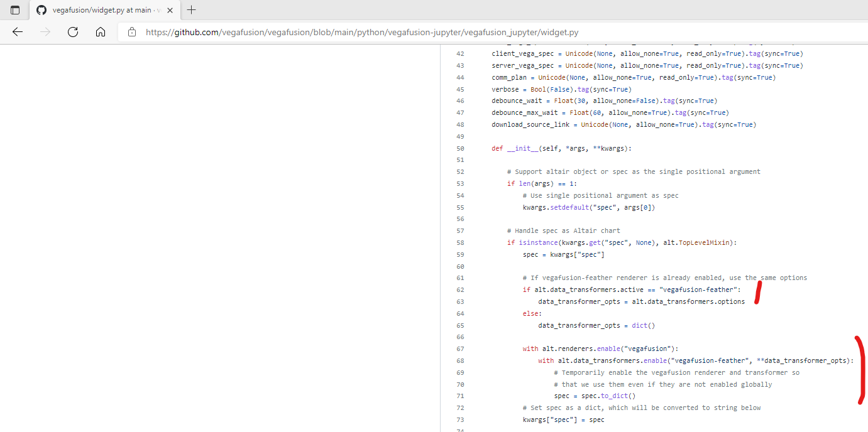Click line number 53
The image size is (868, 432).
pyautogui.click(x=460, y=183)
